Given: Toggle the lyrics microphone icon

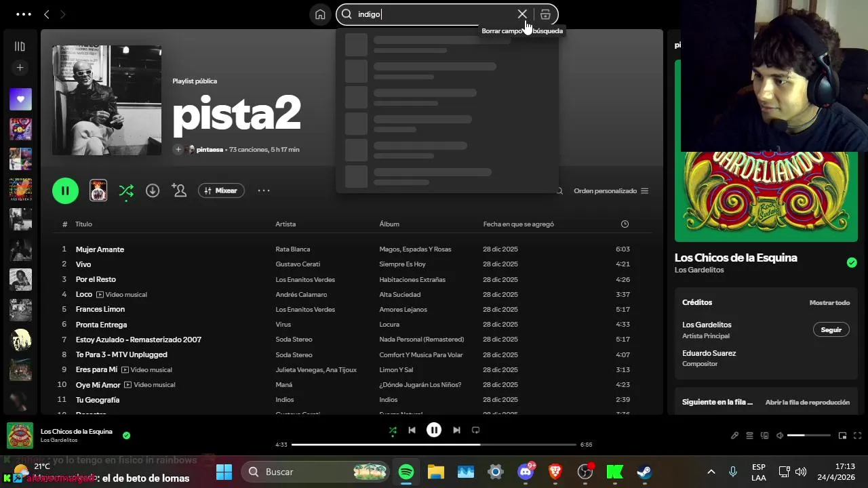Looking at the screenshot, I should [x=734, y=436].
